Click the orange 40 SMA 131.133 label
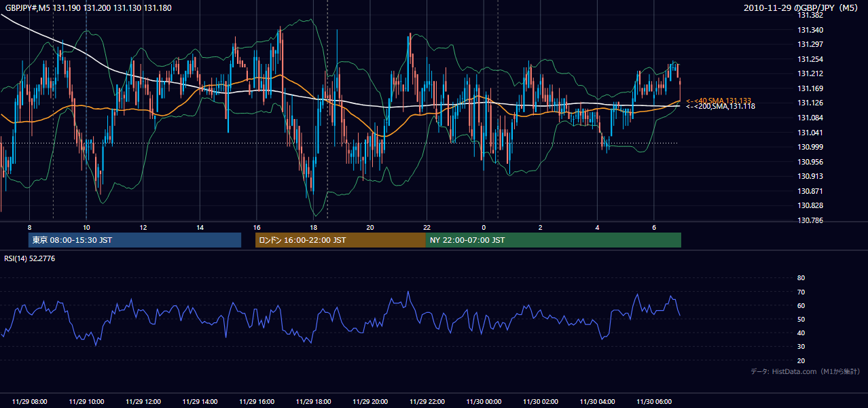Viewport: 868px width, 408px height. pyautogui.click(x=719, y=100)
